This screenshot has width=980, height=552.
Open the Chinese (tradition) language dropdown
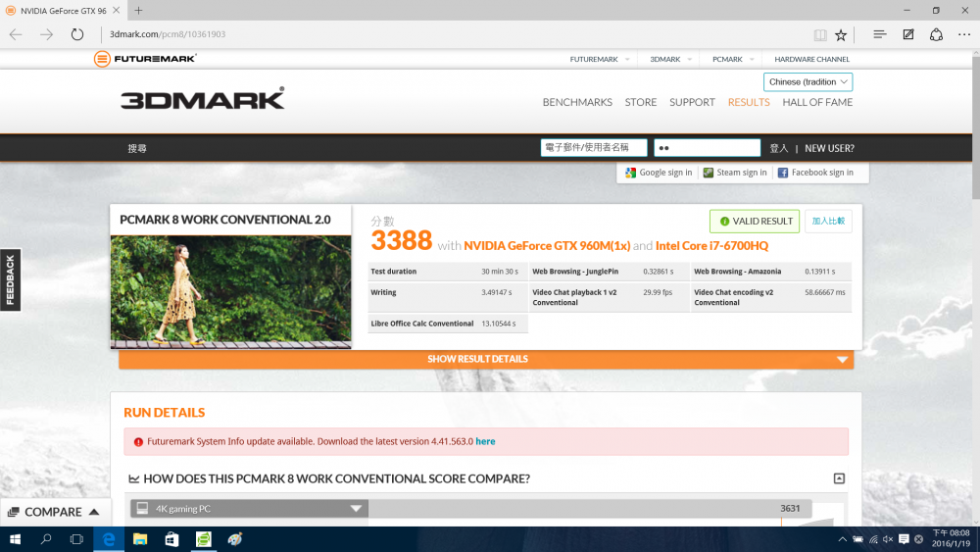(x=808, y=82)
